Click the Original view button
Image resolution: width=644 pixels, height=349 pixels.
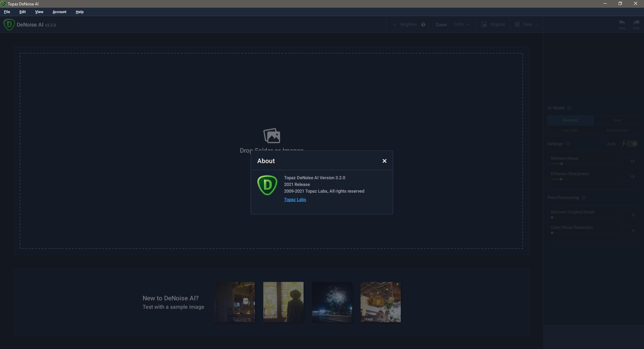(493, 24)
